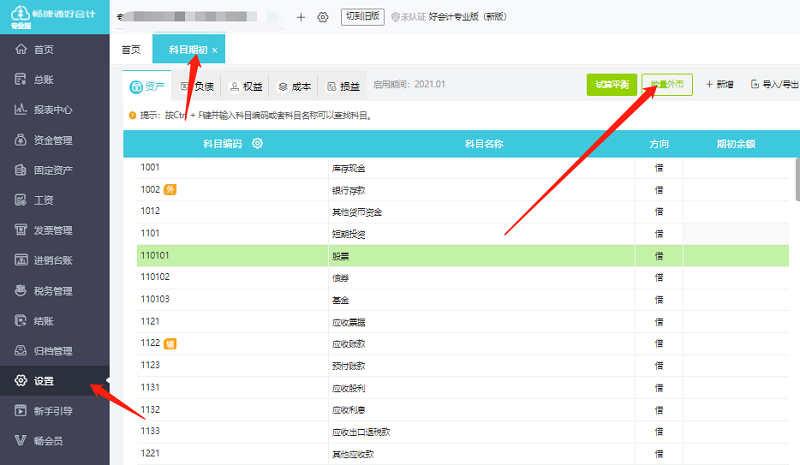Image resolution: width=800 pixels, height=465 pixels.
Task: Select the 科目期初 tab
Action: click(188, 50)
